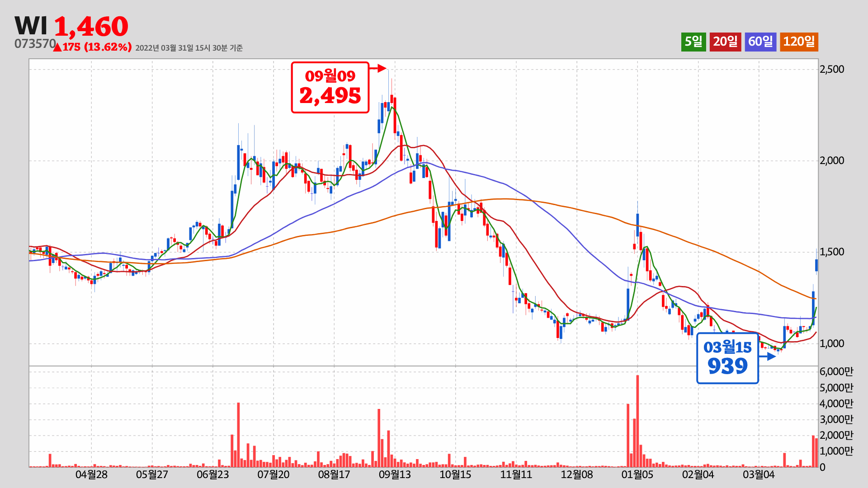Click the 09월13 date label

pyautogui.click(x=395, y=474)
